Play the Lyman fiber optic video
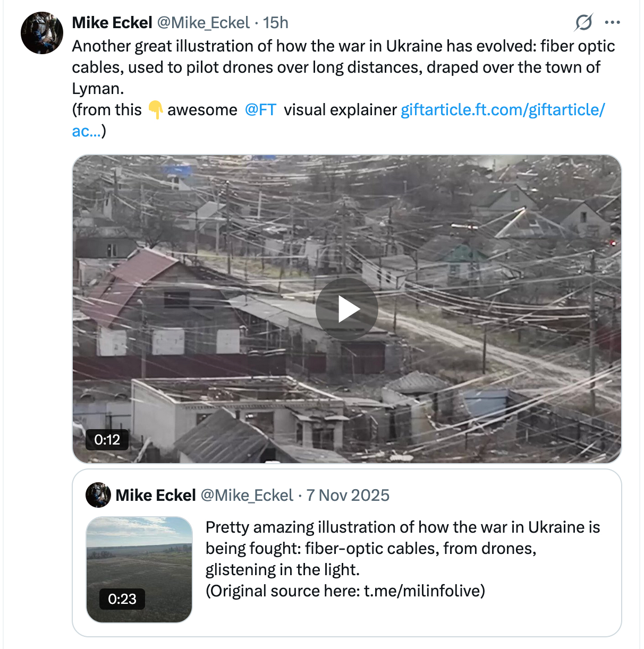Image resolution: width=644 pixels, height=649 pixels. 346,309
